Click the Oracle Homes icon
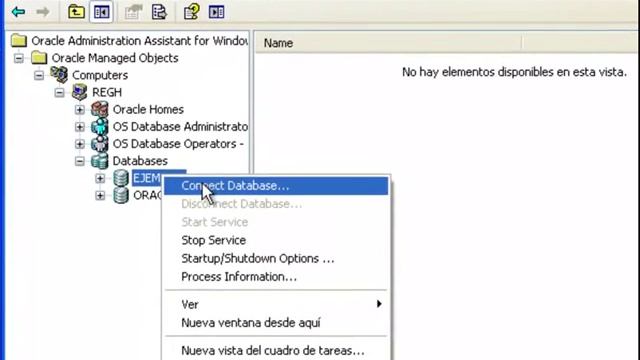 coord(100,109)
